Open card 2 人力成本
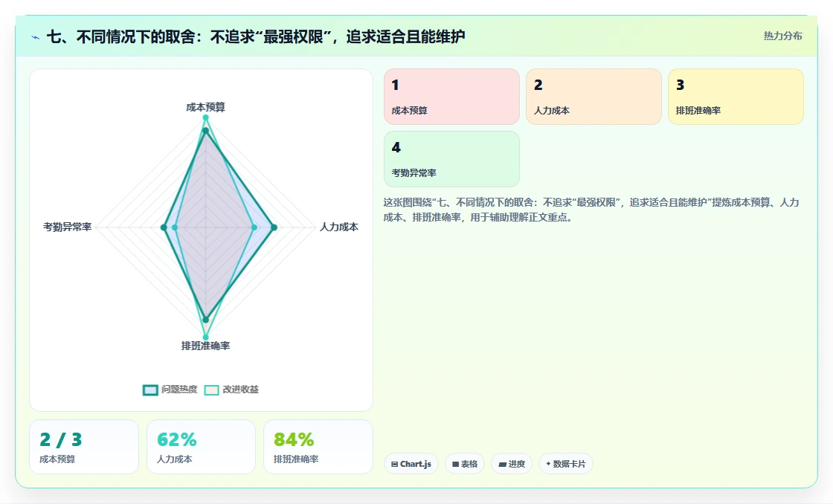Screen dimensions: 833x504 pos(594,97)
